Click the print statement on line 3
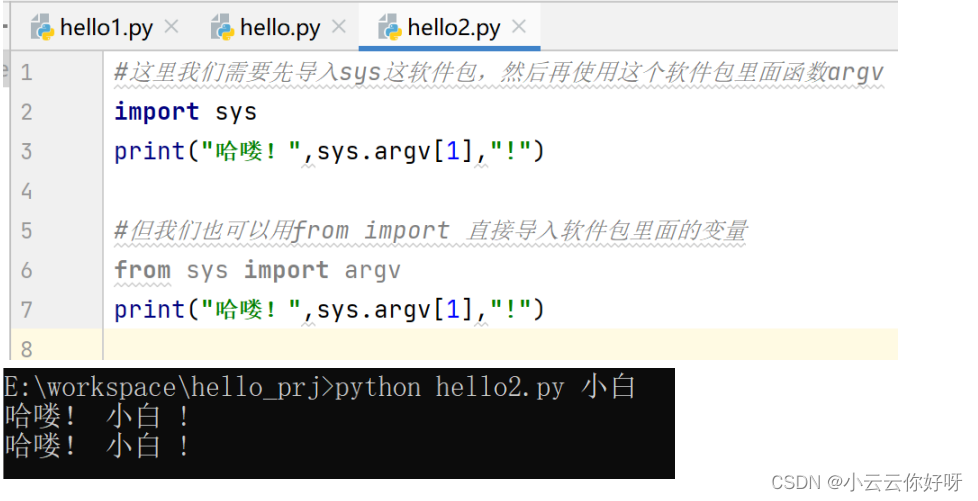The width and height of the screenshot is (978, 501). tap(329, 152)
